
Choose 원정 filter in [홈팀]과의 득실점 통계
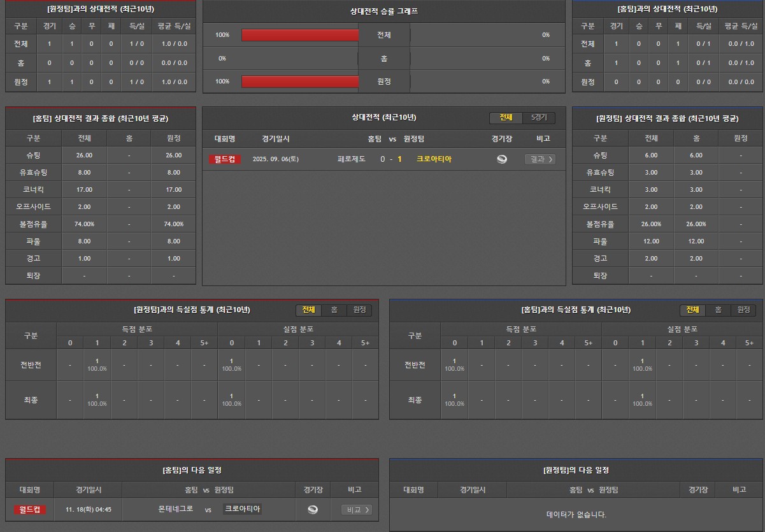click(743, 310)
